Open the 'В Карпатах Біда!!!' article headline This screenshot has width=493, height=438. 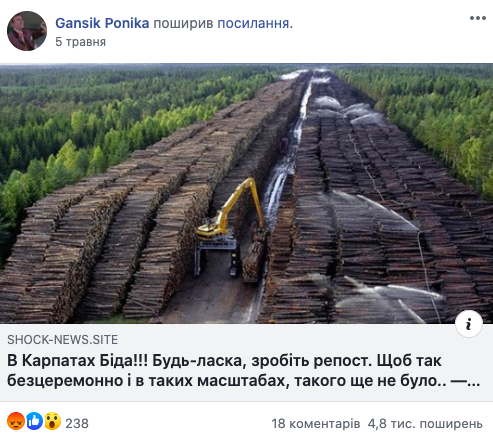click(244, 371)
